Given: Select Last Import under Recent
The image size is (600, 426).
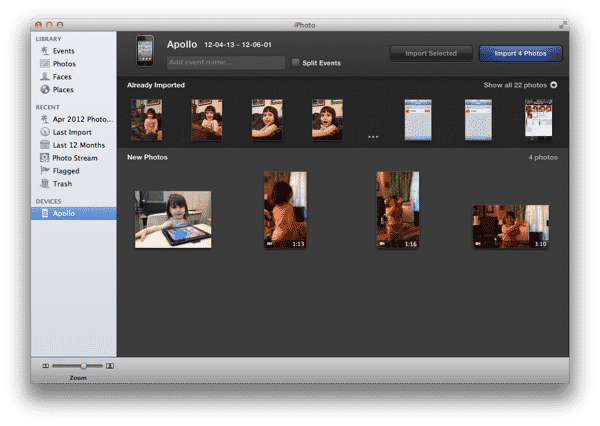Looking at the screenshot, I should pos(72,132).
